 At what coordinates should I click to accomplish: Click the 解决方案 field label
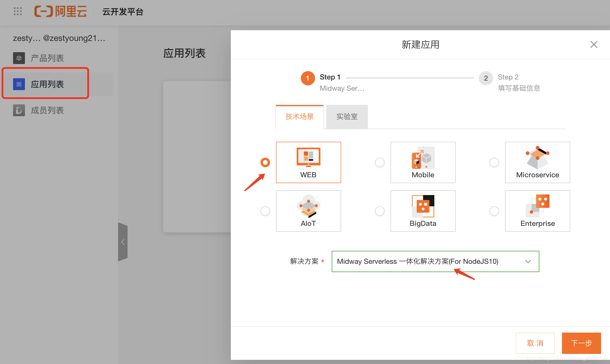point(304,261)
